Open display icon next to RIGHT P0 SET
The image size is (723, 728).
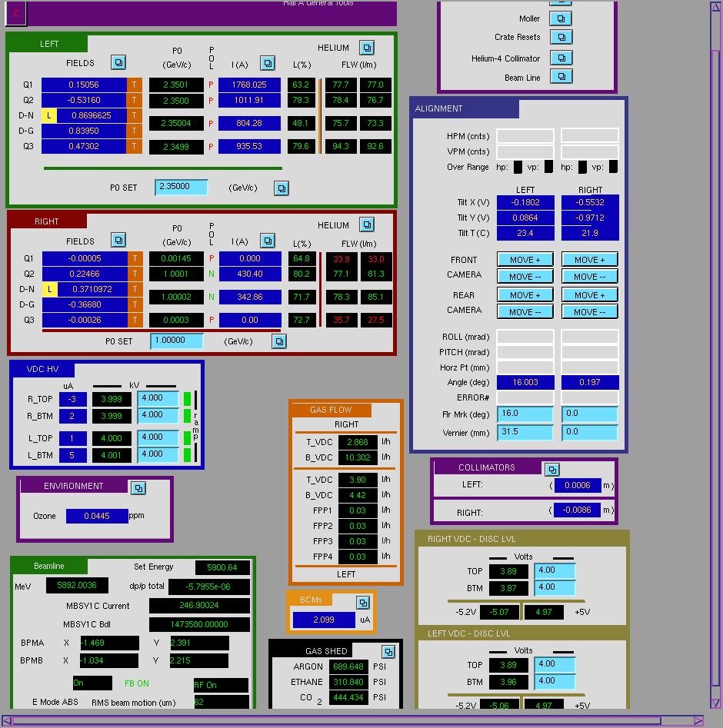pos(278,342)
